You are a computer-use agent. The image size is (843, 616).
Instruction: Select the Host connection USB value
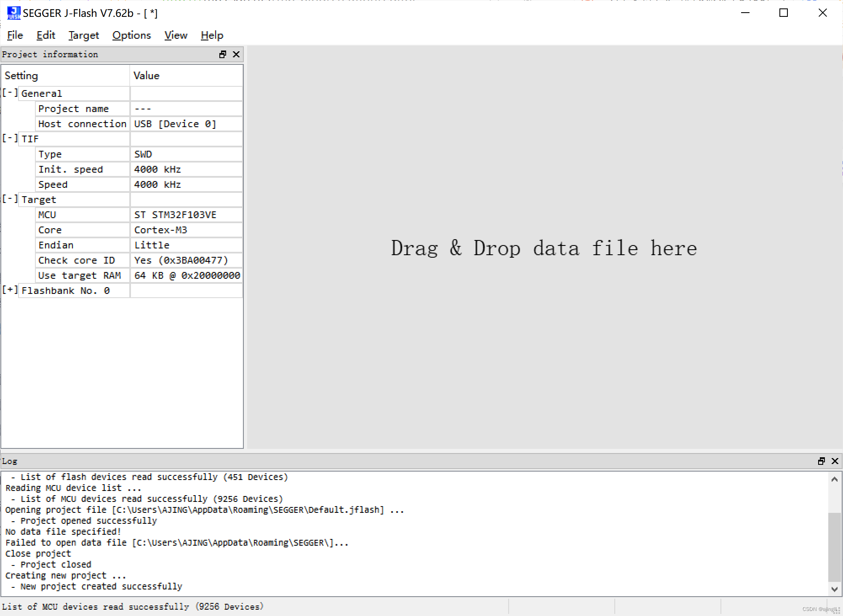pos(175,124)
